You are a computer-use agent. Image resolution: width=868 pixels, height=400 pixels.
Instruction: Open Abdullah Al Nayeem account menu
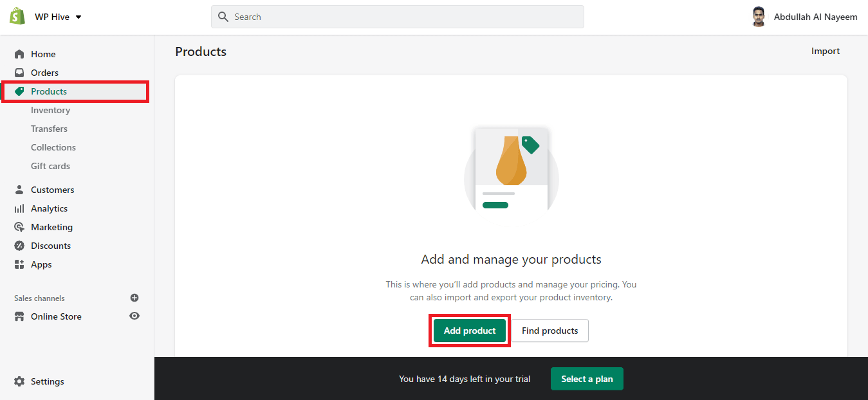coord(804,17)
